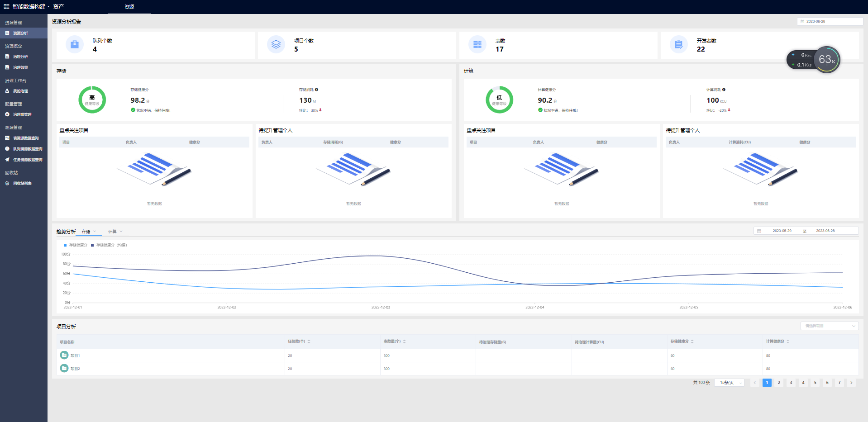The width and height of the screenshot is (868, 422).
Task: Sort by 存储健康分 column arrows
Action: click(x=692, y=341)
